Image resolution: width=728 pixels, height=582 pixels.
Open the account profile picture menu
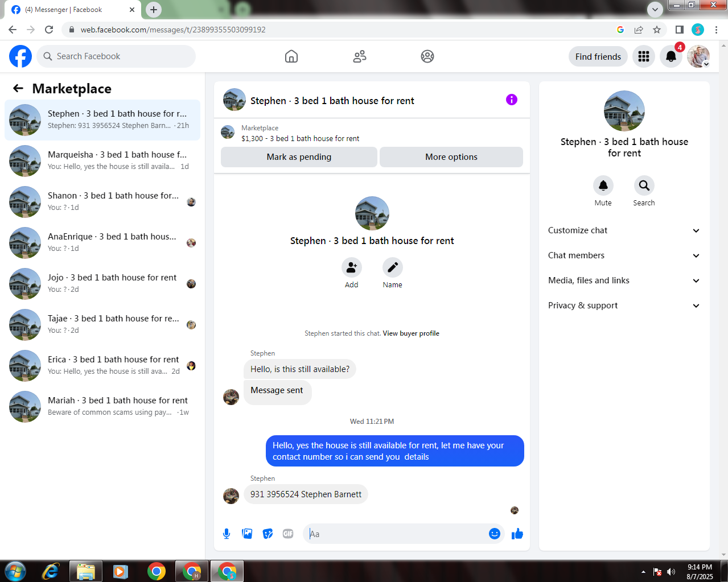[x=698, y=56]
